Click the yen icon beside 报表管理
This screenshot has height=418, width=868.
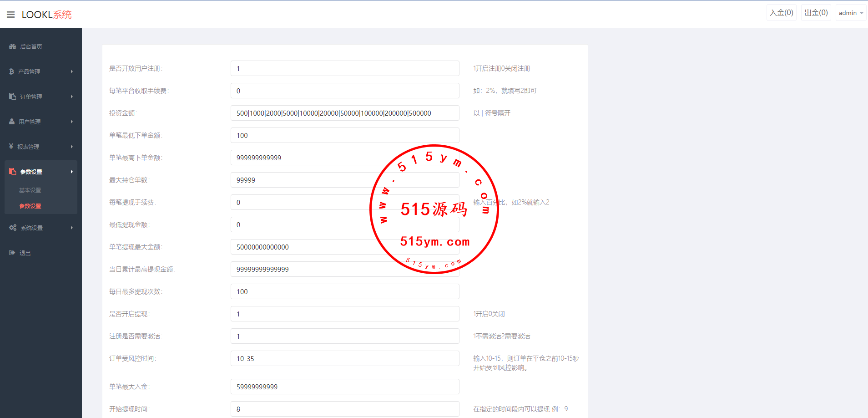click(11, 147)
